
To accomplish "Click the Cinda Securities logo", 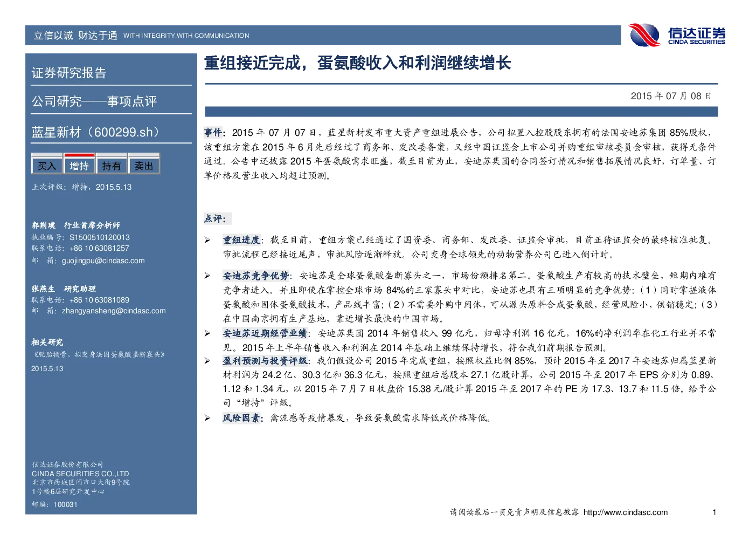I will pos(677,36).
